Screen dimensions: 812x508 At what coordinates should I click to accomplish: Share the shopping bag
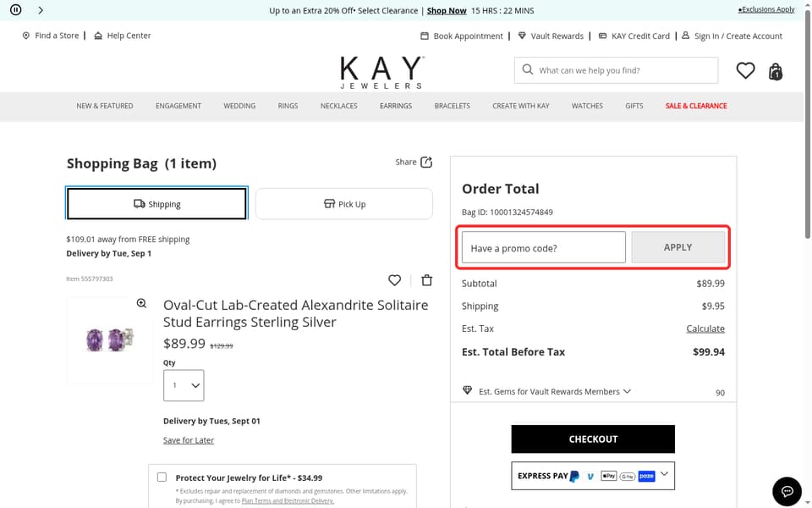(x=414, y=162)
